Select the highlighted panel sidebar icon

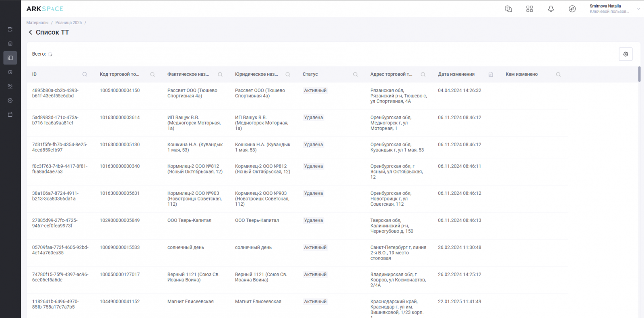[x=10, y=58]
